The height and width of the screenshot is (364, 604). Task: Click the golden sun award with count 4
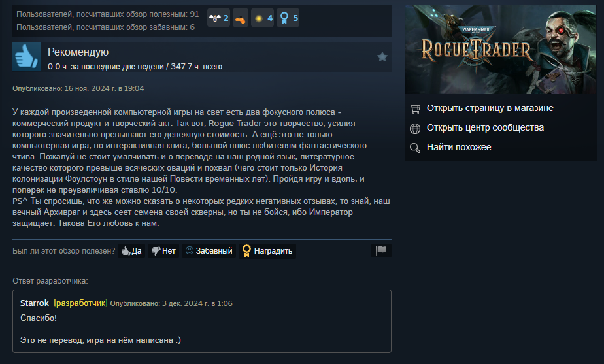(x=262, y=18)
